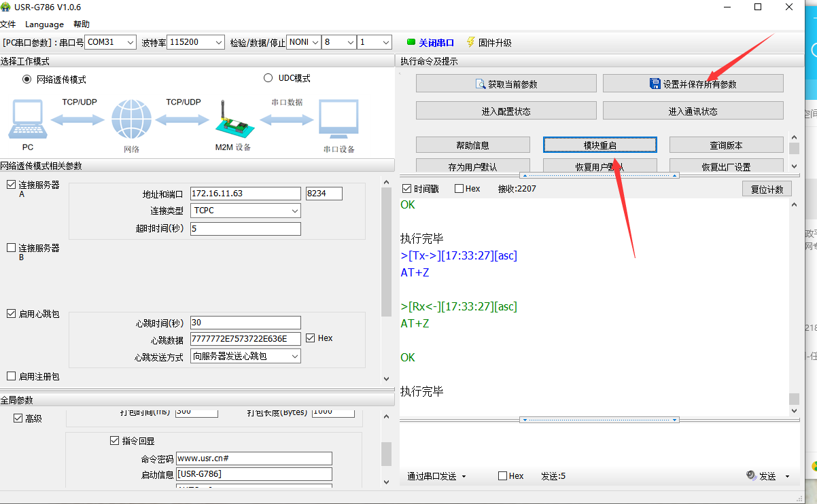Click the 地址和端口 IP address field
Viewport: 817px width, 504px height.
(x=245, y=194)
